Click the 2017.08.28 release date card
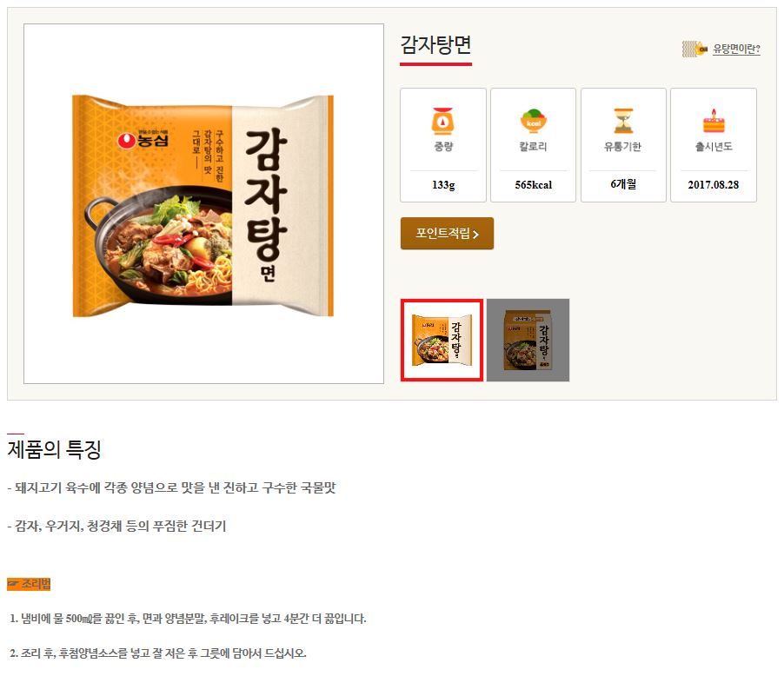This screenshot has width=784, height=696. (714, 145)
